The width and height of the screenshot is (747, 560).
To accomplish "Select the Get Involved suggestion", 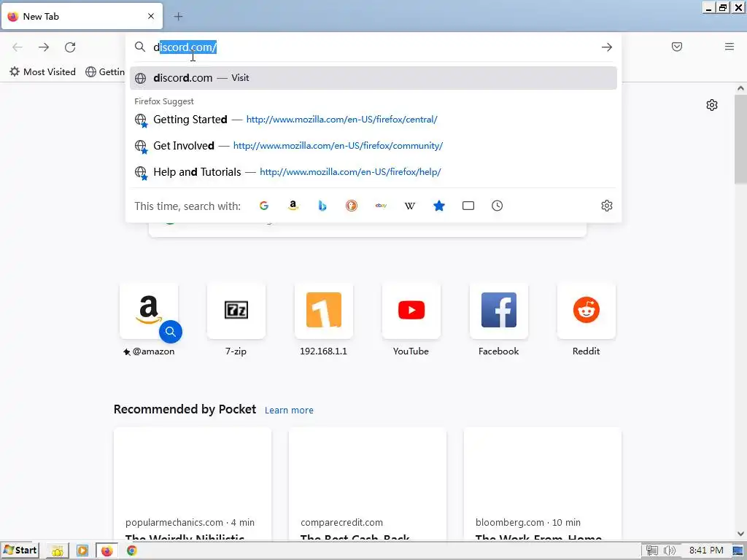I will tap(373, 146).
